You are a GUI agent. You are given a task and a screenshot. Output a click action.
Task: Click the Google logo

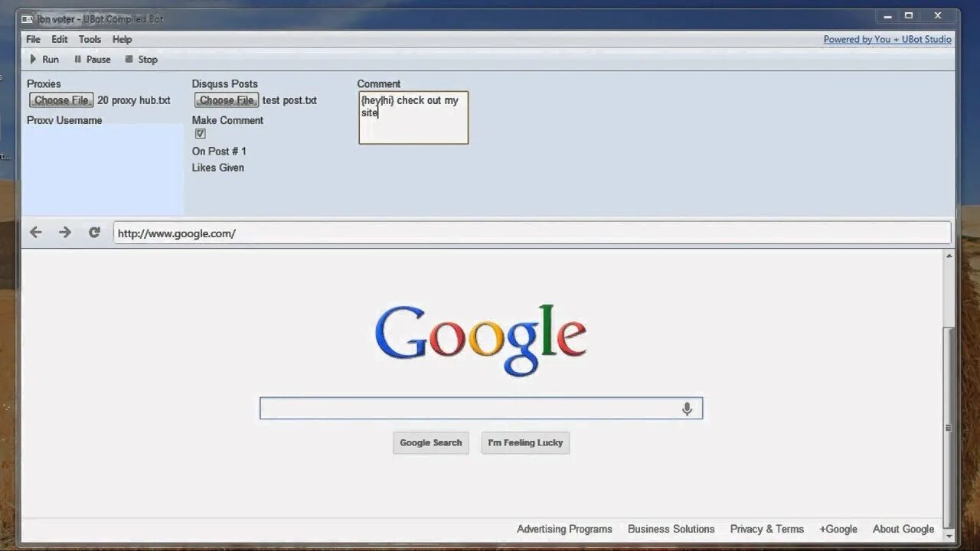481,340
